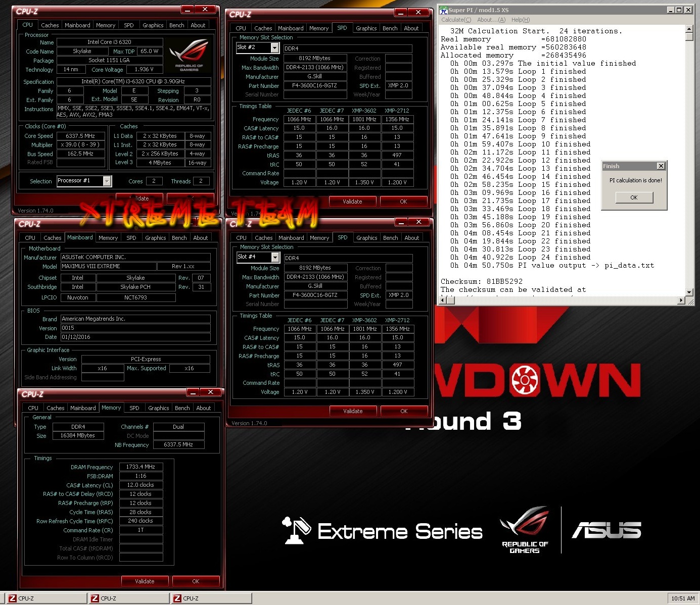The height and width of the screenshot is (605, 700).
Task: Open About tab in the DRAM timings CPU-Z window
Action: pos(204,408)
